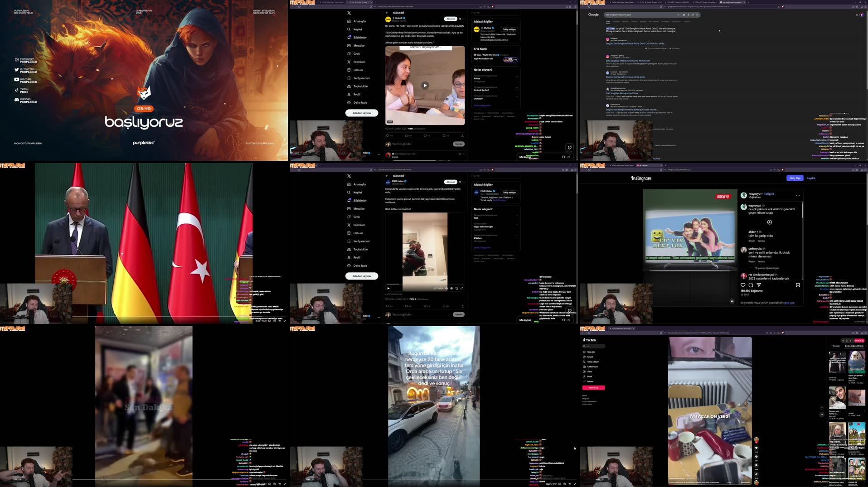Viewport: 868px width, 487px height.
Task: Open Grok in the X sidebar
Action: click(x=356, y=53)
